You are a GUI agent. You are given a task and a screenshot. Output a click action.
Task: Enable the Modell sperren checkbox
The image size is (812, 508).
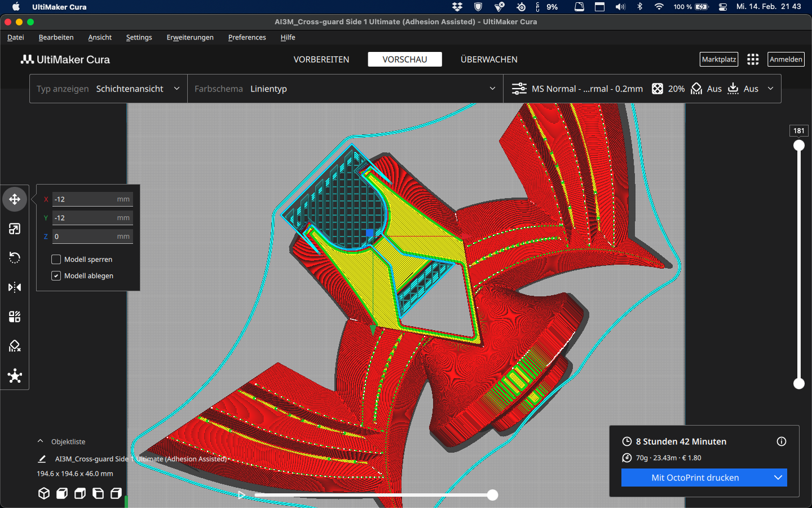[56, 260]
